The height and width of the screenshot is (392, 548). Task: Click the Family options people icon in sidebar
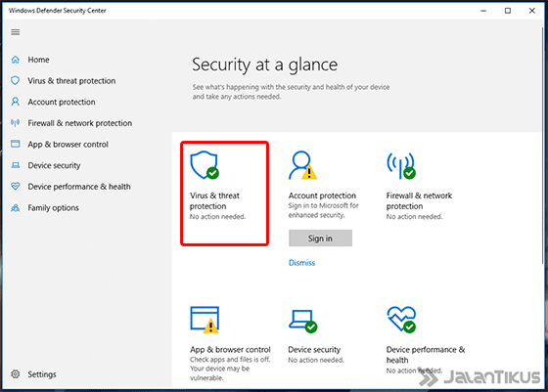click(x=15, y=207)
